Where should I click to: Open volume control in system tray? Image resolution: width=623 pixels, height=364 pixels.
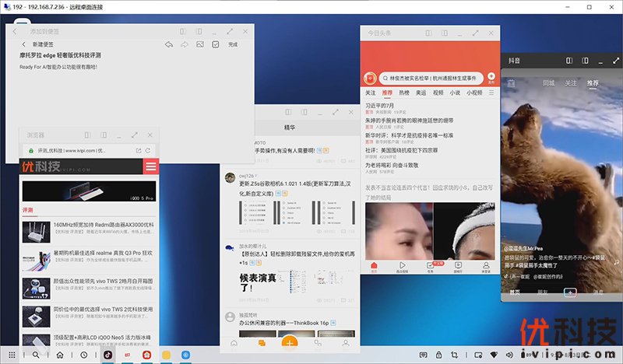click(509, 355)
